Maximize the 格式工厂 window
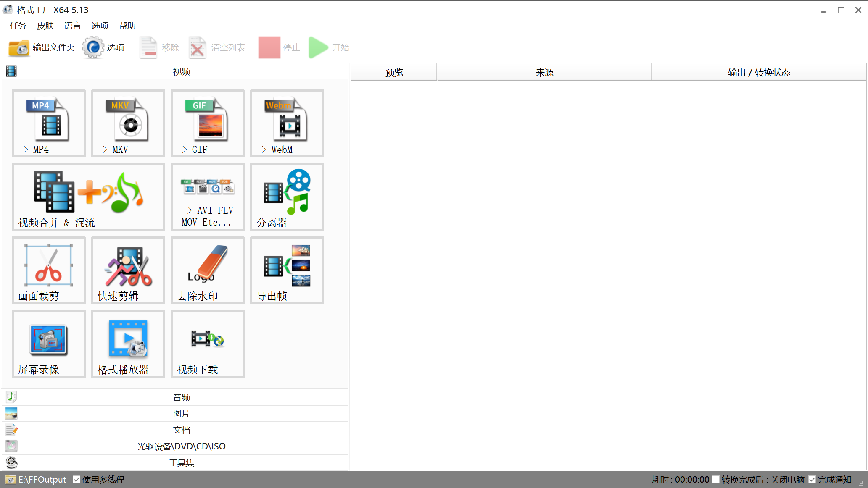868x488 pixels. [841, 10]
